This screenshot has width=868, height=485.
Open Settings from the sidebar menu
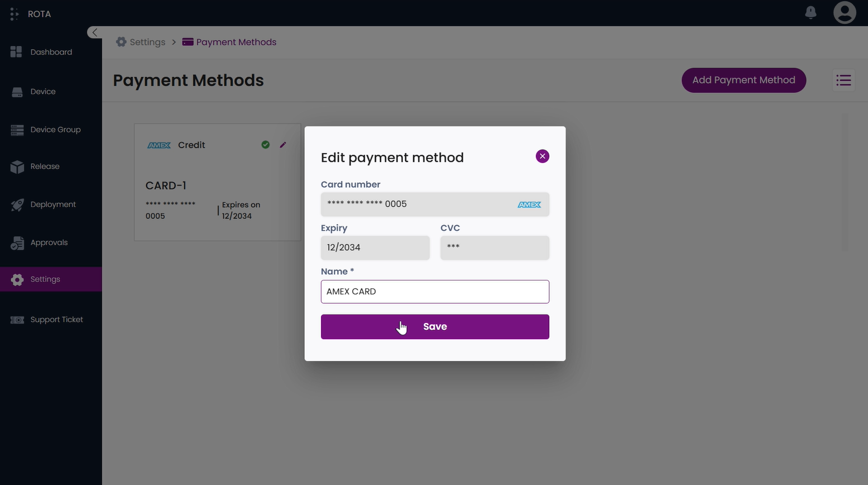45,279
